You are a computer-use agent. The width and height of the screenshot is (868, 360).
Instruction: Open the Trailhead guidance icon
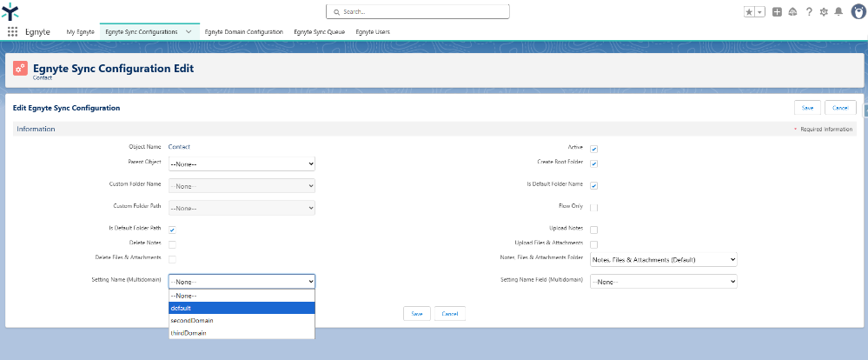point(792,11)
